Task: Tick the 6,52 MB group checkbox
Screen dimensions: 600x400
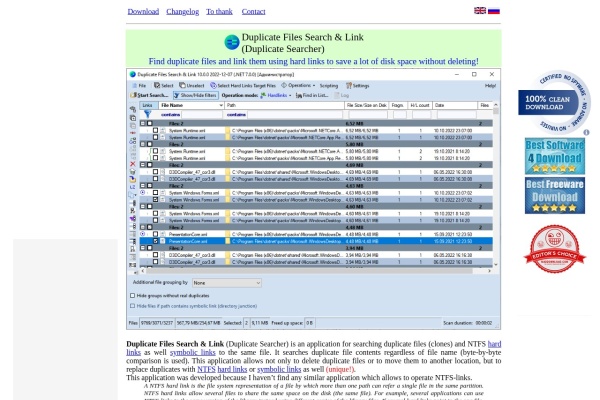Action: 150,124
